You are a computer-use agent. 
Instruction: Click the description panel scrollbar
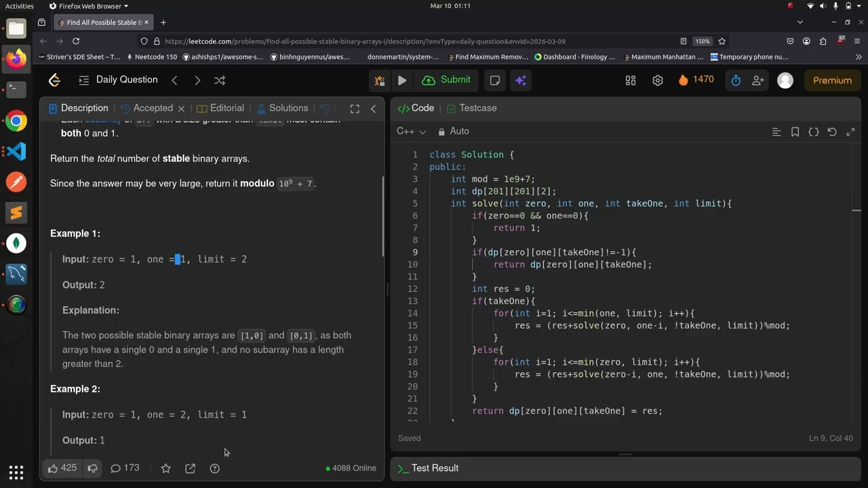point(383,217)
